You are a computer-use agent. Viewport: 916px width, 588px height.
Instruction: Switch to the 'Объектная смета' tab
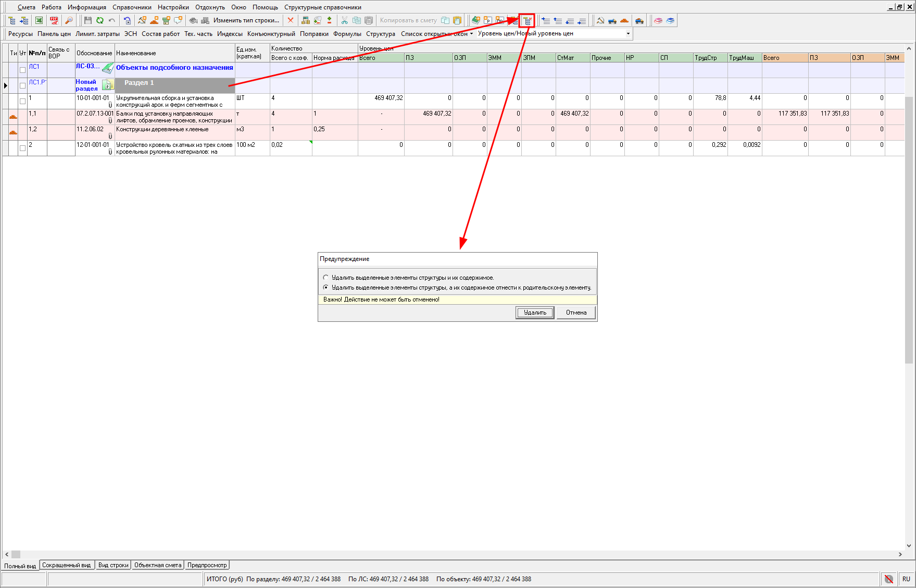tap(158, 565)
